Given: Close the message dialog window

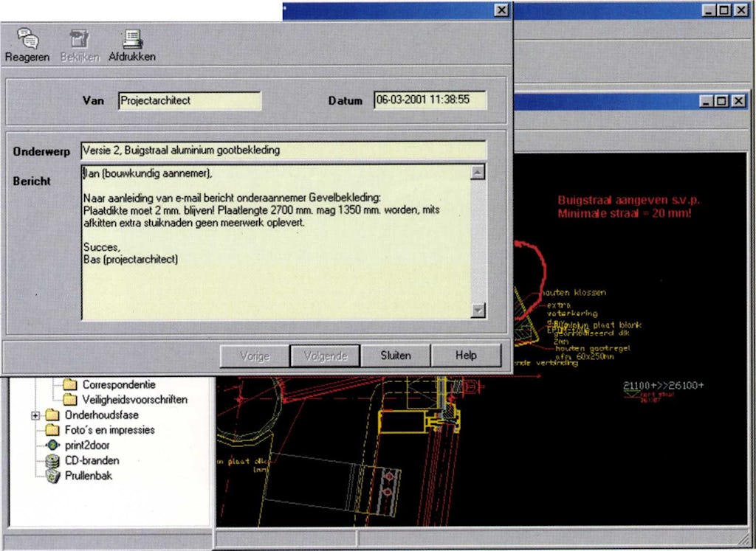Looking at the screenshot, I should pos(501,10).
